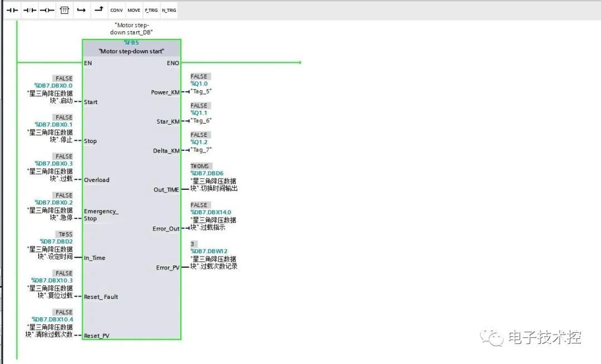Select the %FB5 block address label
601x364 pixels.
click(131, 42)
